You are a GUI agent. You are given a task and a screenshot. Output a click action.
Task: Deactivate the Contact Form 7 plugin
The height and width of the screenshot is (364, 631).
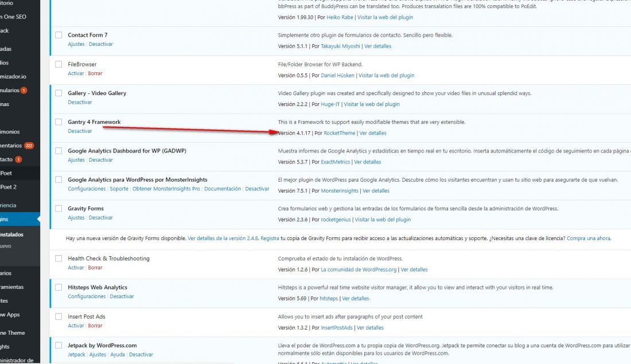pos(100,44)
